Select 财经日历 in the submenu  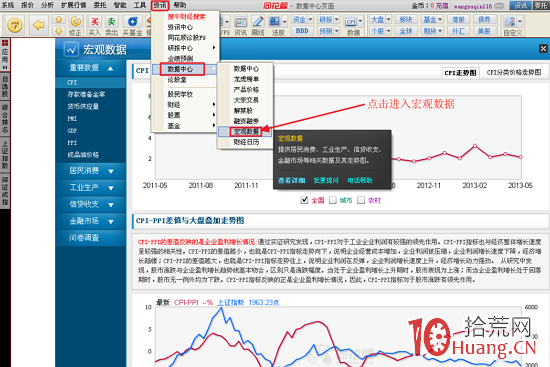tap(246, 142)
